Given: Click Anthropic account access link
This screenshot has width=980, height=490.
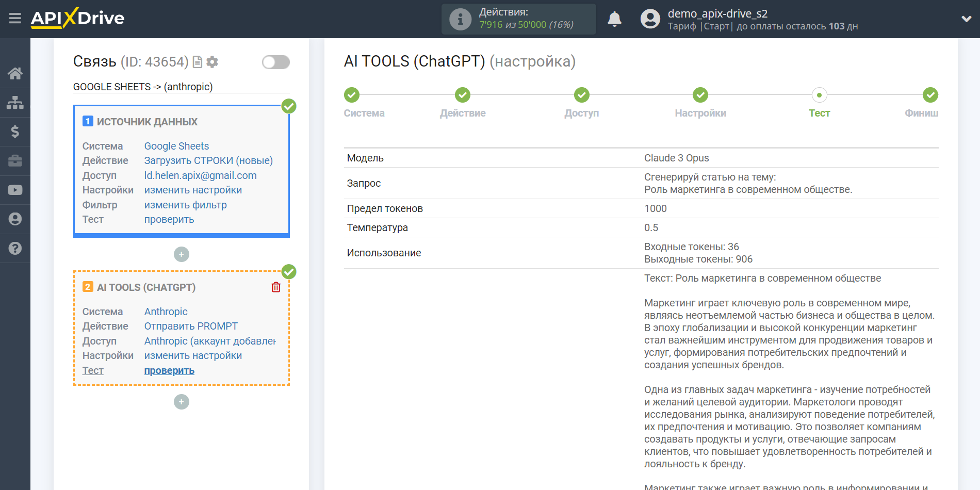Looking at the screenshot, I should click(x=210, y=341).
